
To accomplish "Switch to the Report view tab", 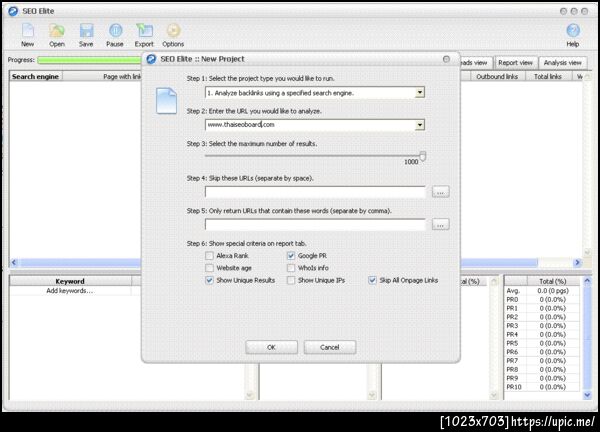I will click(515, 63).
